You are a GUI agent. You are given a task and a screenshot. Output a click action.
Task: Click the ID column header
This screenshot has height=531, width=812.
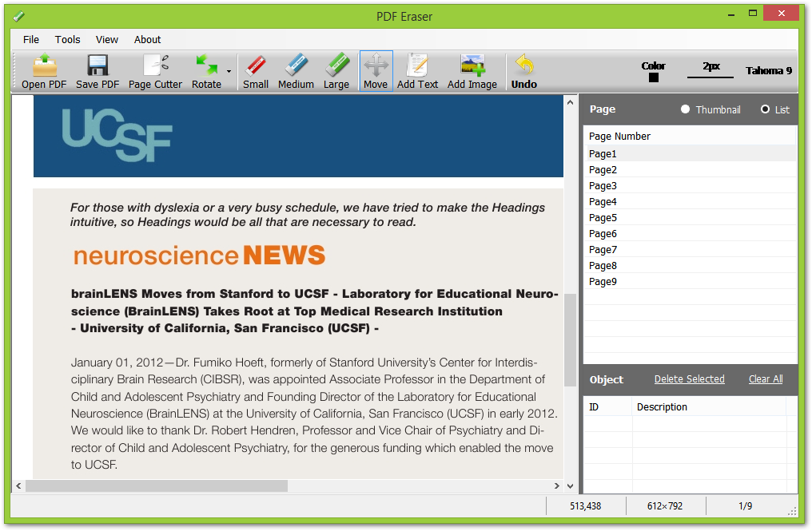coord(608,406)
